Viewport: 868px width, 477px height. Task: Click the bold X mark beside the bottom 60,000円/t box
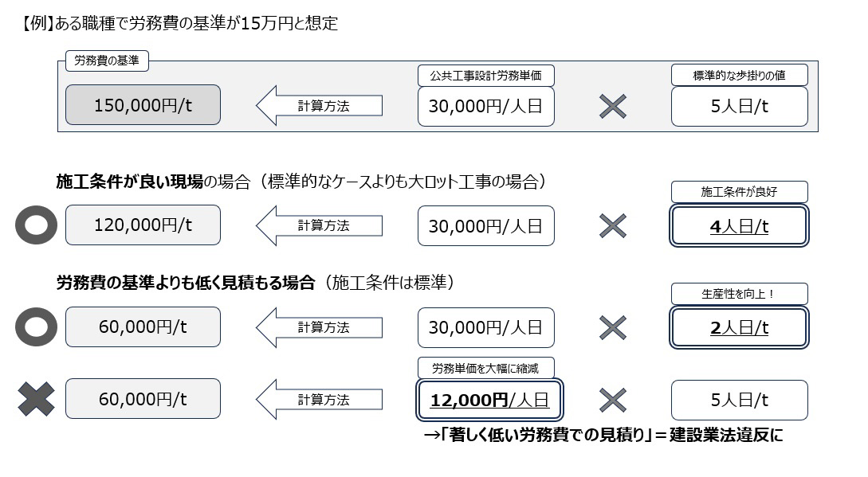coord(36,399)
